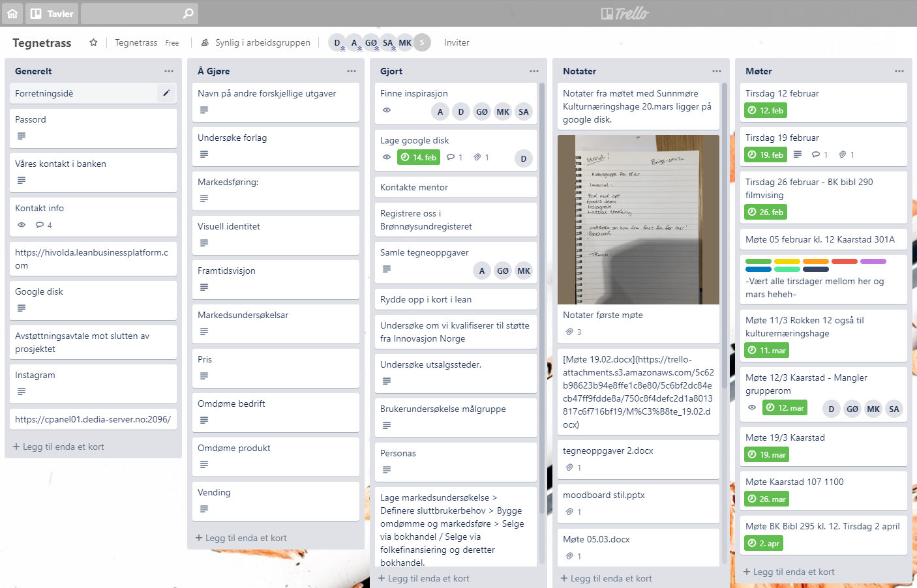Click D avatar on Lage google disk card
The height and width of the screenshot is (588, 917).
tap(524, 158)
